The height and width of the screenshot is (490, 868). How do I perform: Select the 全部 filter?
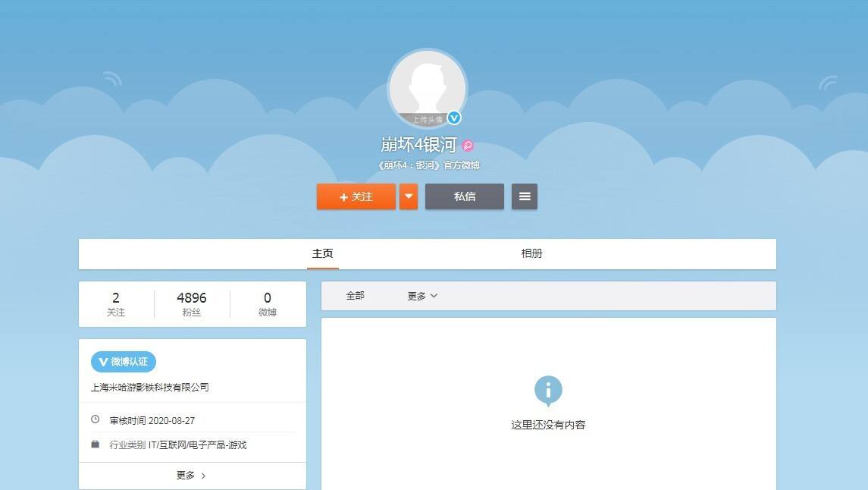[356, 296]
